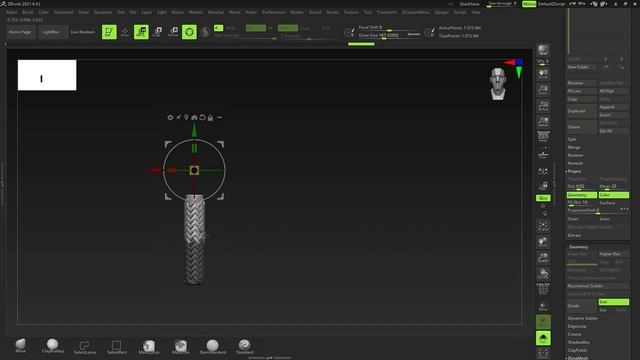This screenshot has height=360, width=640.
Task: Adjust the Draw Size slider
Action: (389, 36)
